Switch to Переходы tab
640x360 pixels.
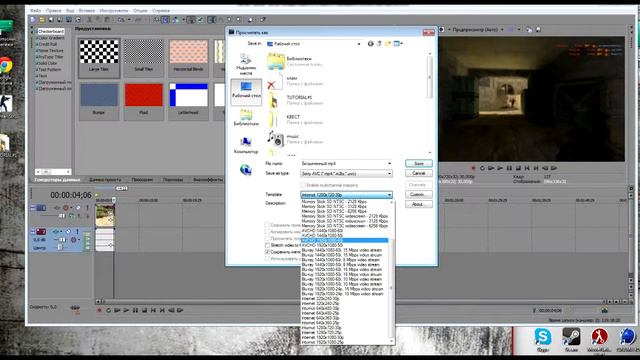tap(173, 180)
